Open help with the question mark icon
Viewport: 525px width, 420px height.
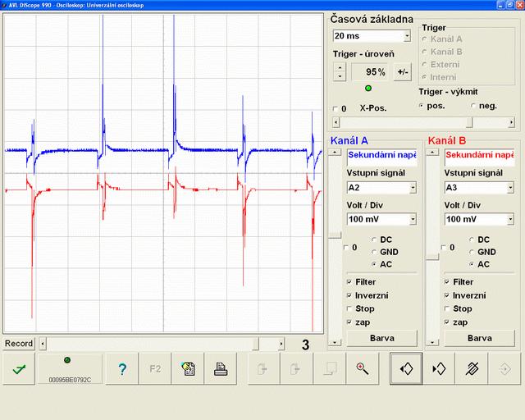[x=122, y=369]
